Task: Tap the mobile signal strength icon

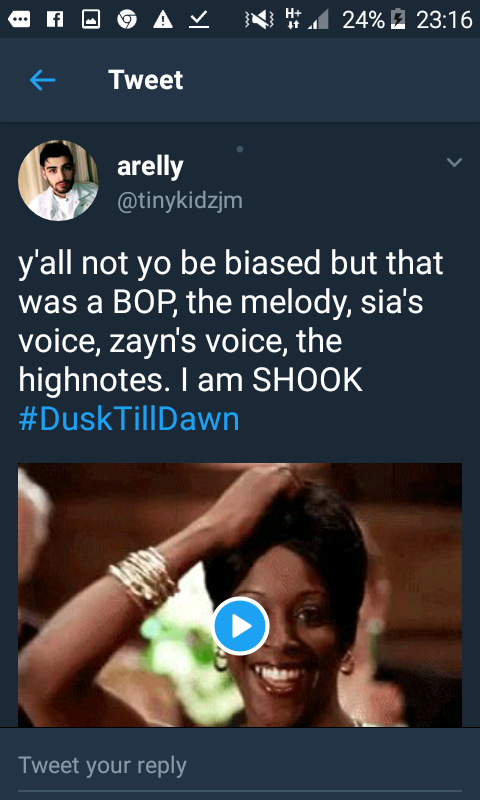Action: (318, 20)
